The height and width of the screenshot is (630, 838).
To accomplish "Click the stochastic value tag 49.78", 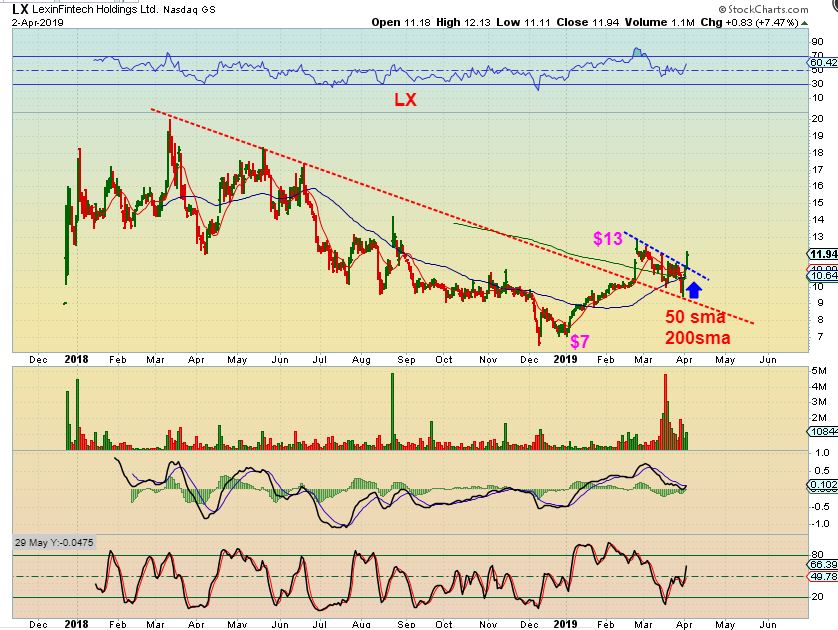I will 824,577.
